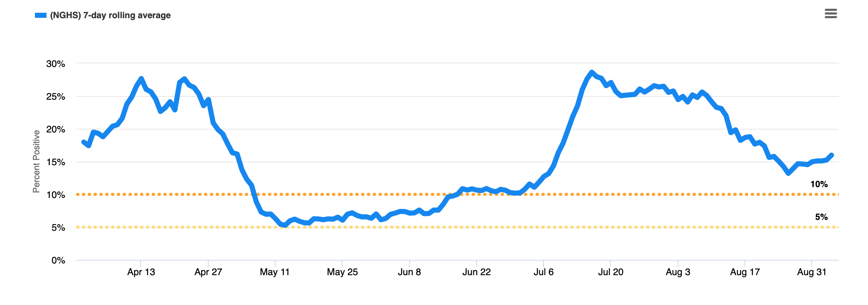
Task: Click the Percent Positive y-axis title
Action: [x=36, y=161]
